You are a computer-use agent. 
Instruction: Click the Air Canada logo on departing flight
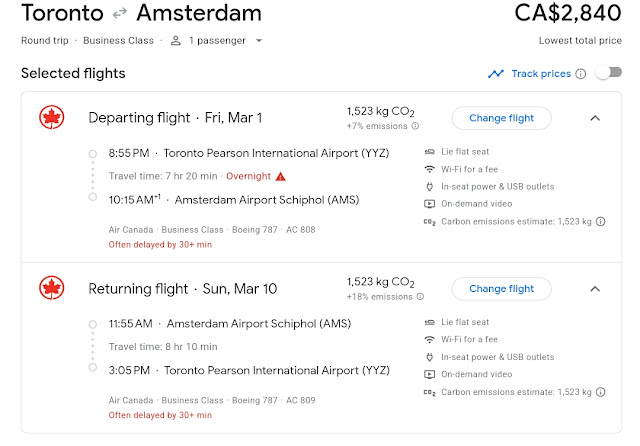[50, 118]
